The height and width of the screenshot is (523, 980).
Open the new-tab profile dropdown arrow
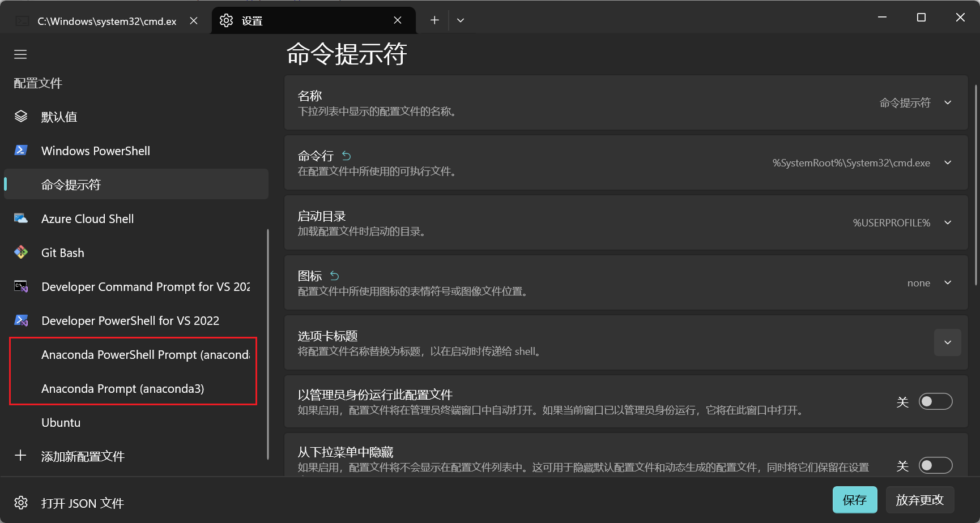[461, 20]
